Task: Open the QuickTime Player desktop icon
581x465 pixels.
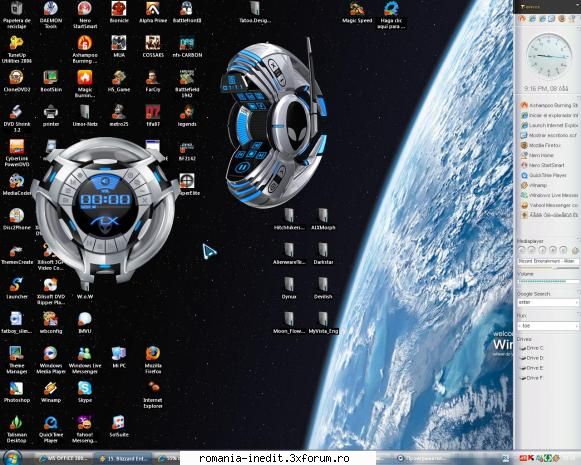Action: (51, 430)
